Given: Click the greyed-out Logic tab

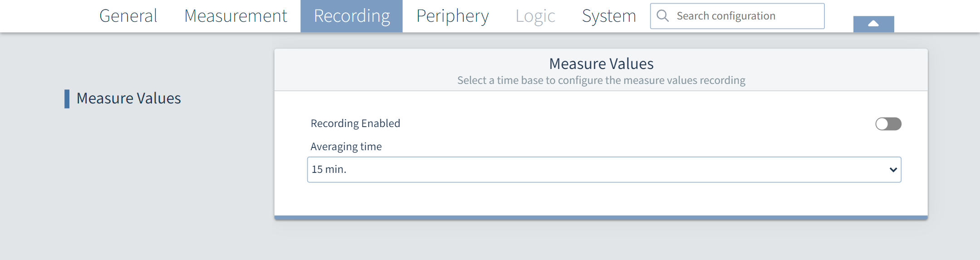Looking at the screenshot, I should coord(535,16).
